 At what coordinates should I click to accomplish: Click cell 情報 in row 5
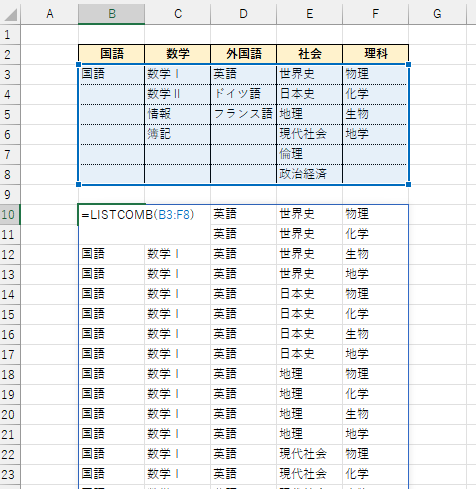[178, 114]
